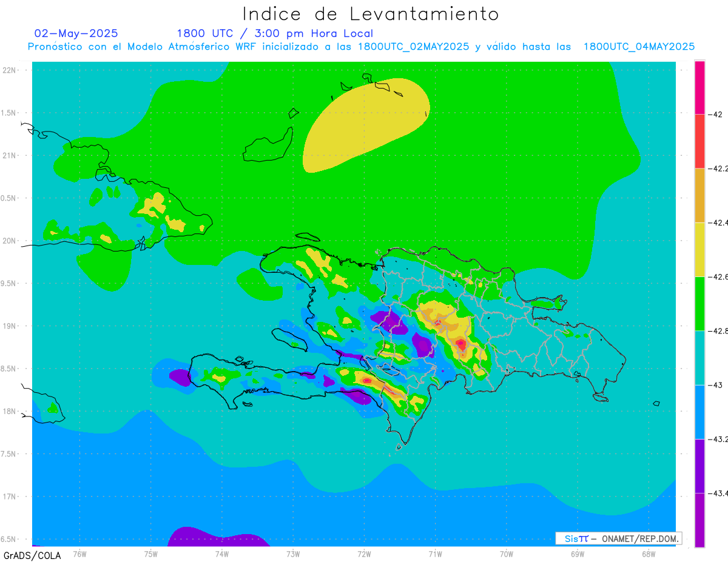Click the '19N' latitude label

[9, 326]
